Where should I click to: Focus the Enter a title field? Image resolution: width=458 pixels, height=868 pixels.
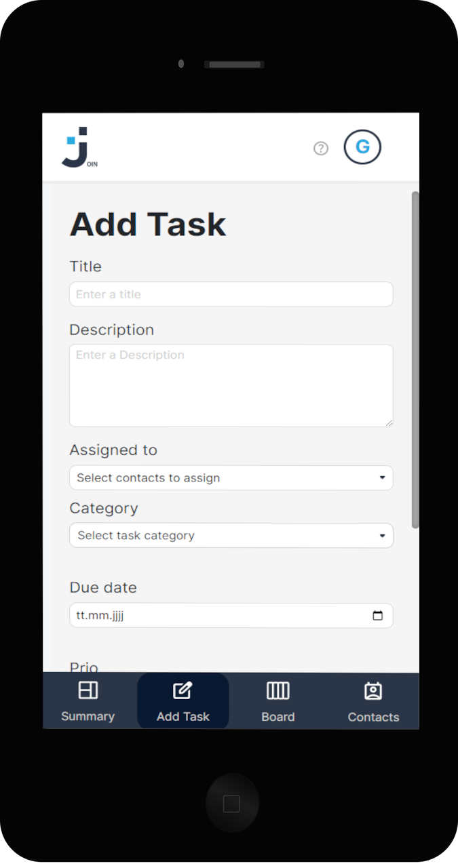point(231,294)
